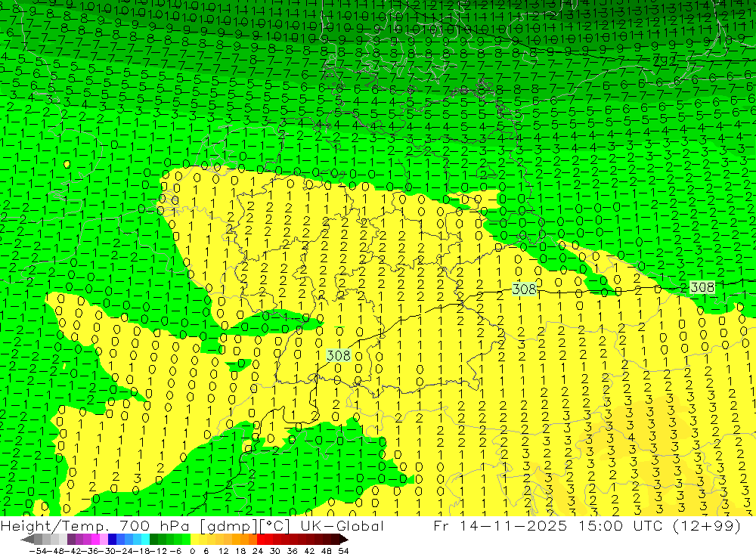This screenshot has width=756, height=554.
Task: Click the '54' value on the legend scale
Action: [343, 551]
